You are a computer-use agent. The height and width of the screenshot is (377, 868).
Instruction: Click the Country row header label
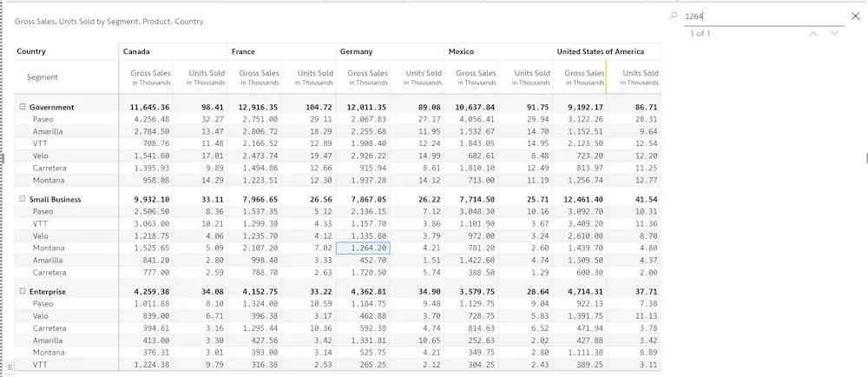point(31,51)
